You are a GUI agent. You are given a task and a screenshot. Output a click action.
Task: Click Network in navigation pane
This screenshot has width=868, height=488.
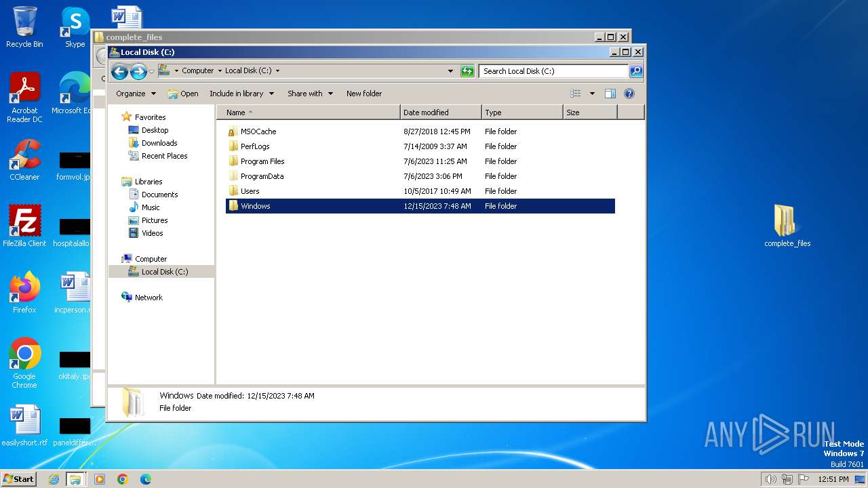click(149, 298)
